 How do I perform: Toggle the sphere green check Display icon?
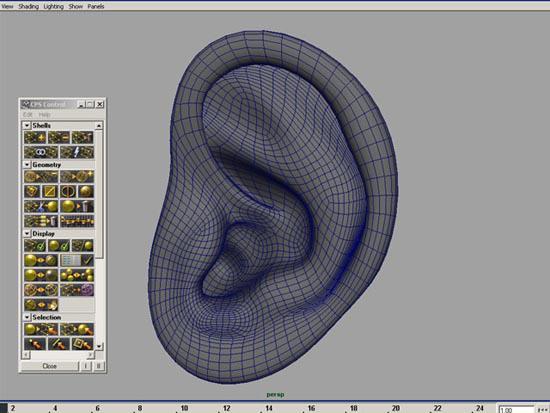59,245
